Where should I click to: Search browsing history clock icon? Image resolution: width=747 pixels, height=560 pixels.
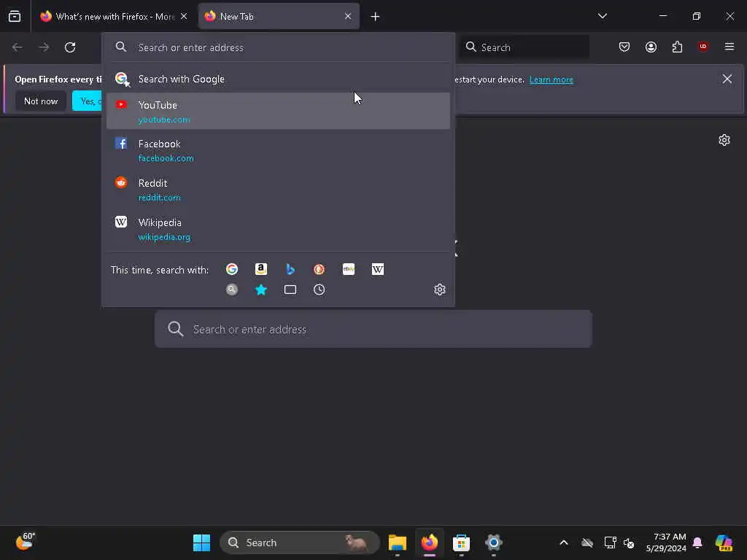click(320, 289)
